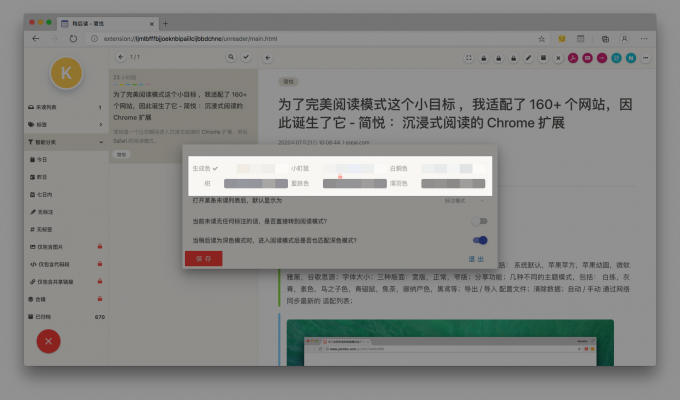Viewport: 680px width, 400px height.
Task: Open the 标注模式 default display dropdown
Action: [464, 200]
